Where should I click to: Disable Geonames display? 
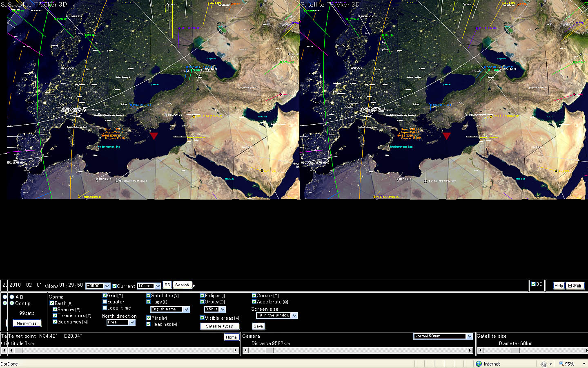pos(55,322)
